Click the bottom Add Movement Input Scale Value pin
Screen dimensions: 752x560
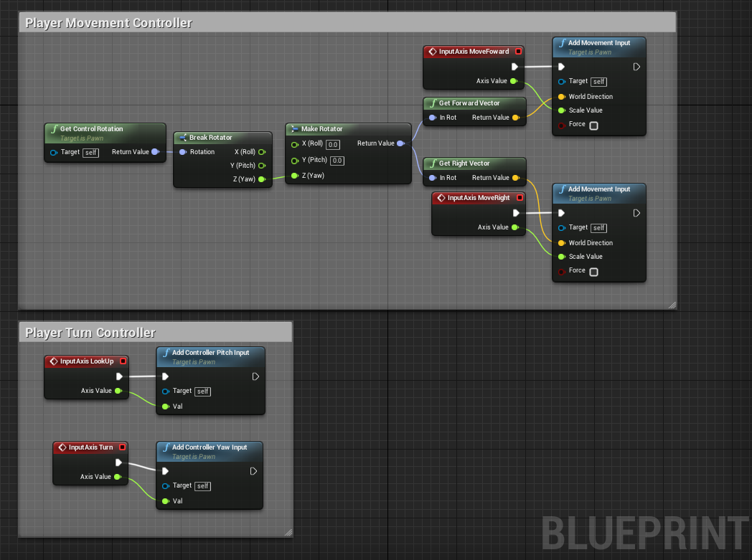point(562,257)
